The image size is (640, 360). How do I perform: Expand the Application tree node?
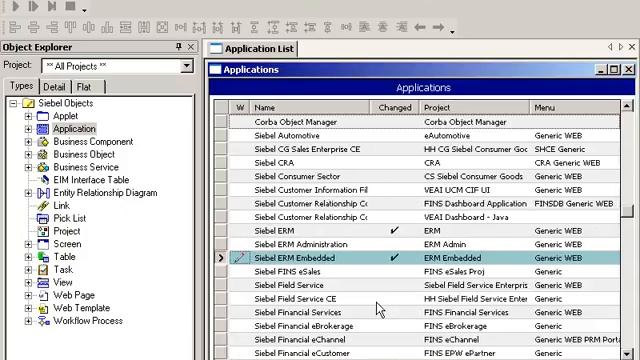tap(28, 129)
